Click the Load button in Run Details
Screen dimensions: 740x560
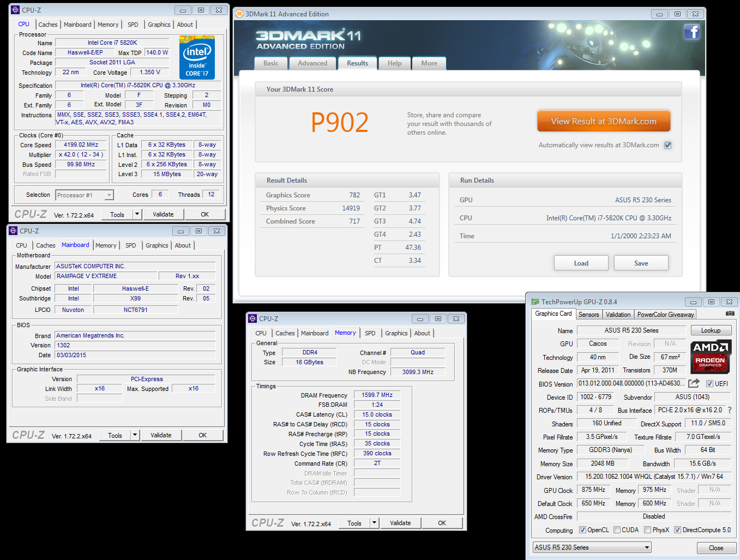pyautogui.click(x=581, y=263)
